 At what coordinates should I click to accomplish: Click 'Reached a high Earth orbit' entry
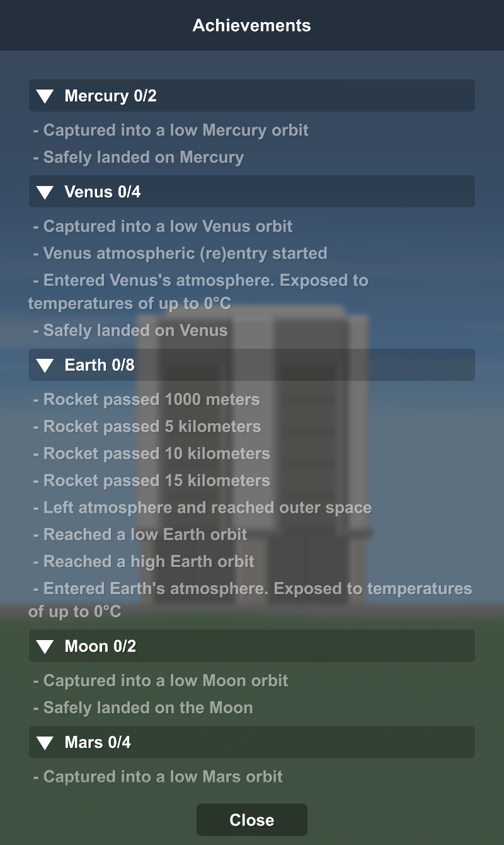(x=149, y=561)
